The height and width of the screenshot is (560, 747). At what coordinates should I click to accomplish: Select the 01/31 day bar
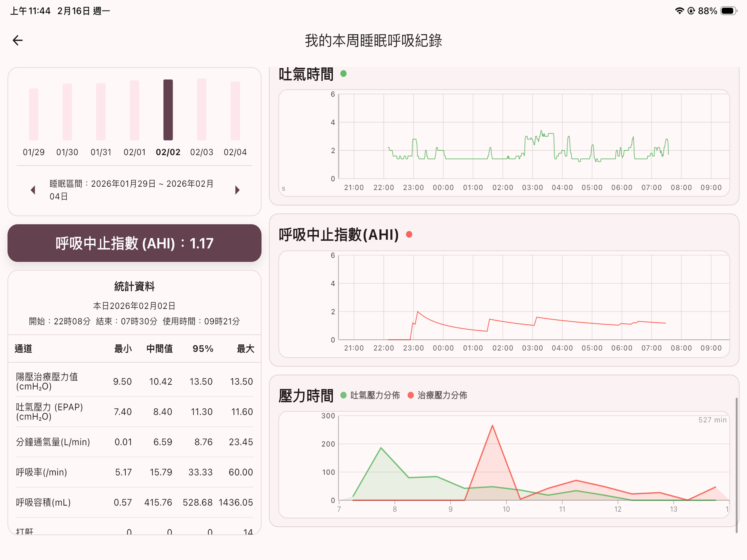click(x=101, y=111)
